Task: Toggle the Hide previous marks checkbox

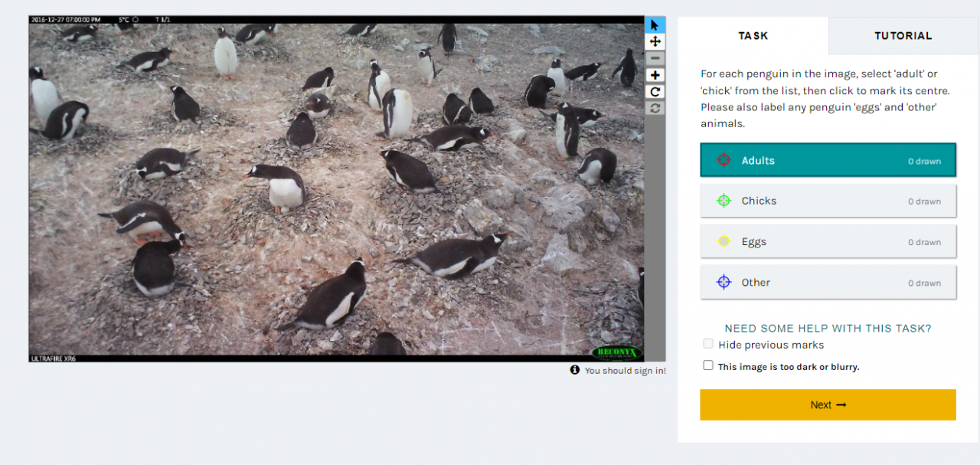Action: tap(708, 344)
